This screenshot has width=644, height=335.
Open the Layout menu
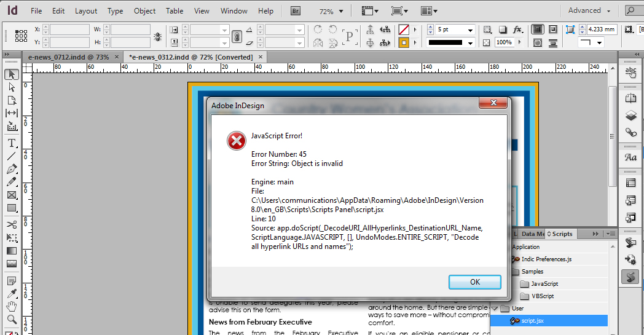[86, 11]
